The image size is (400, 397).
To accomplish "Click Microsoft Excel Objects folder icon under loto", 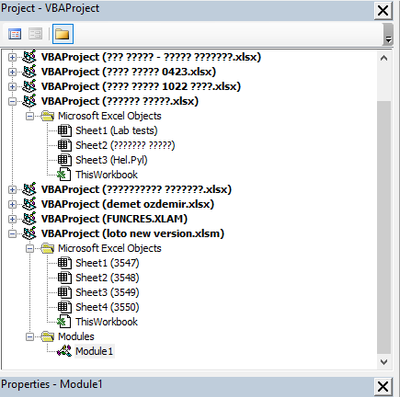I will point(47,248).
